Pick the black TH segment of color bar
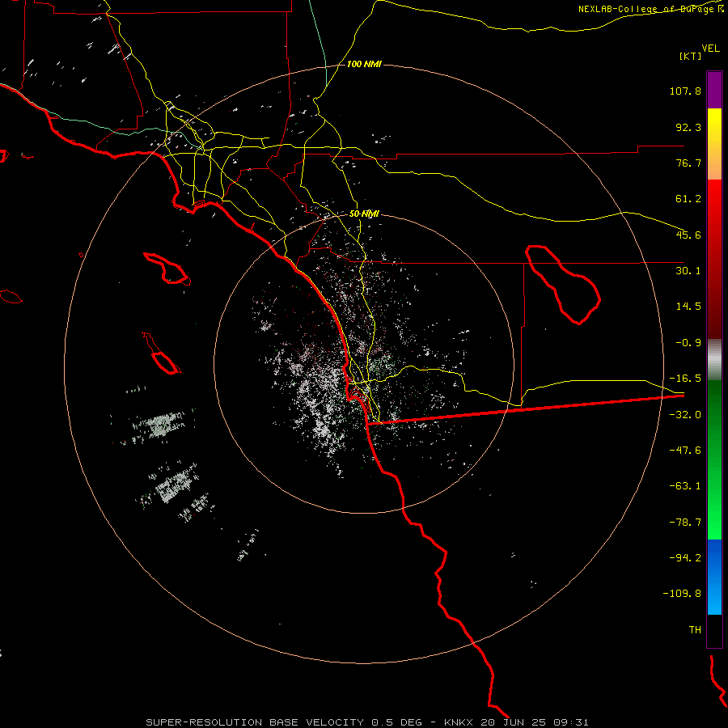The height and width of the screenshot is (728, 728). click(714, 631)
